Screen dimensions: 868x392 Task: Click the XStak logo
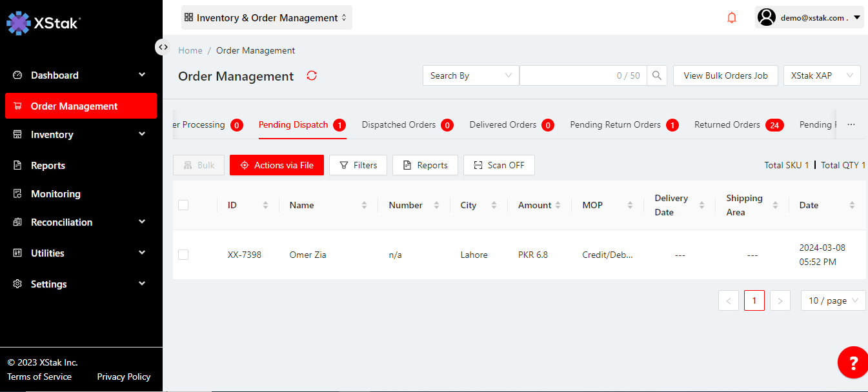coord(43,23)
